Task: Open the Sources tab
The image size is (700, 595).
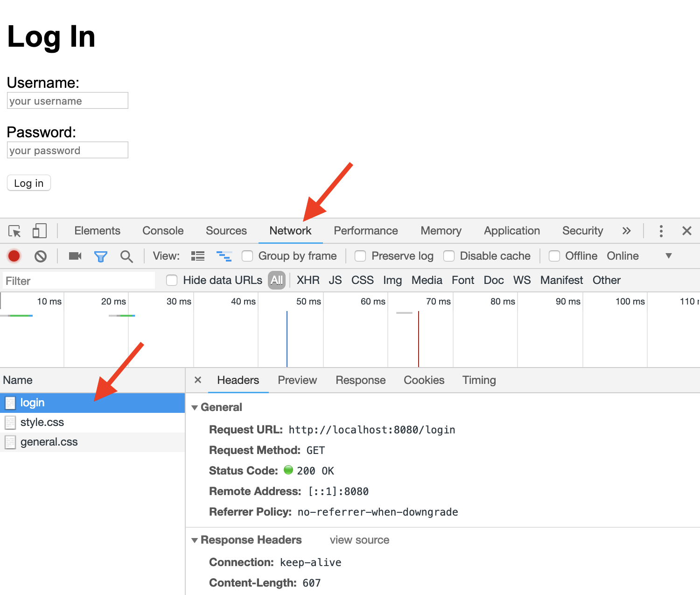Action: click(x=226, y=231)
